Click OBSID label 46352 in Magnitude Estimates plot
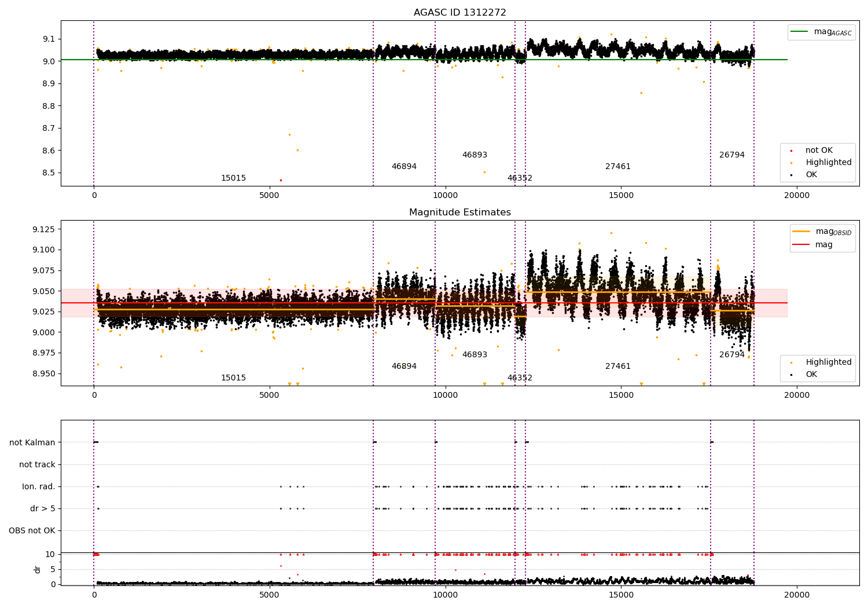Screen dimensions: 868x608 coord(520,378)
